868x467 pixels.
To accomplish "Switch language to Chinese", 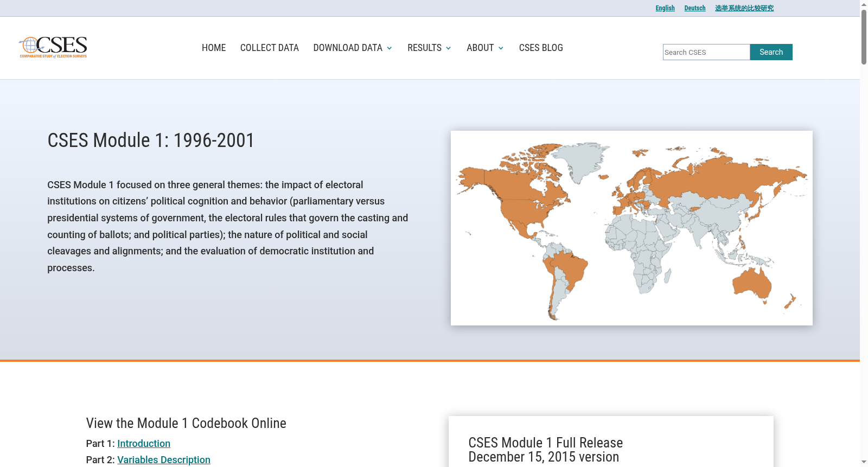I will pyautogui.click(x=744, y=8).
